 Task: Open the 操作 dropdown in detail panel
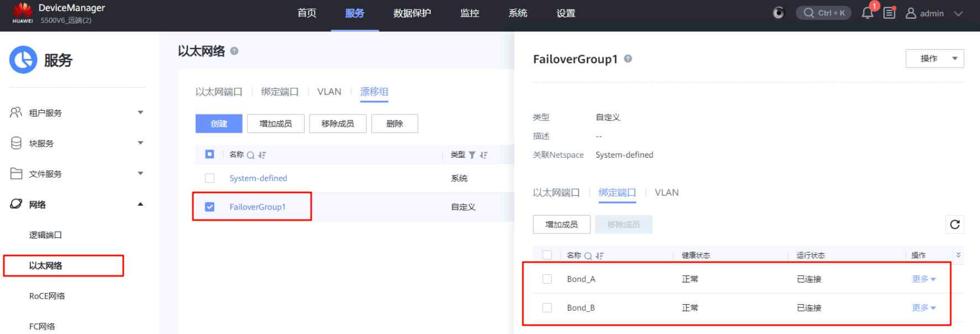934,59
